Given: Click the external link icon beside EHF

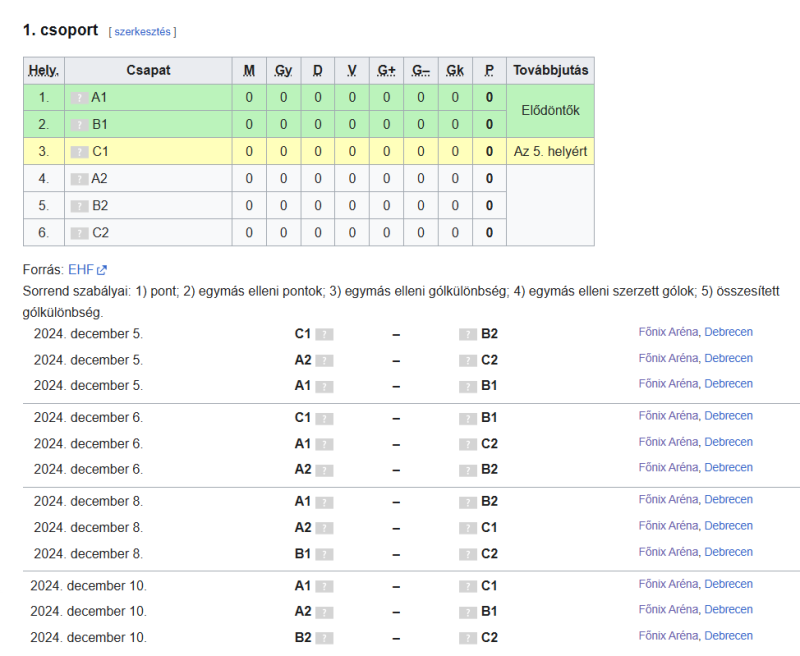Looking at the screenshot, I should pos(102,270).
